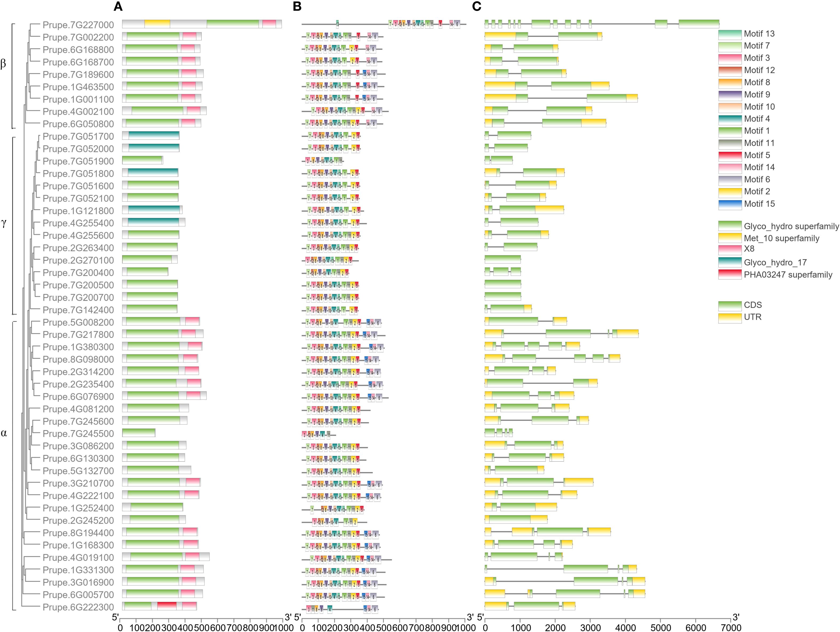840x632 pixels.
Task: Select the Prupe.7G227000 gene label
Action: [78, 25]
